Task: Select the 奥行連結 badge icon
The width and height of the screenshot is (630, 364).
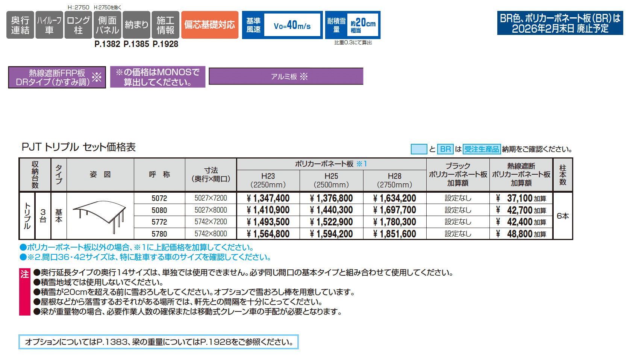Action: pos(20,25)
